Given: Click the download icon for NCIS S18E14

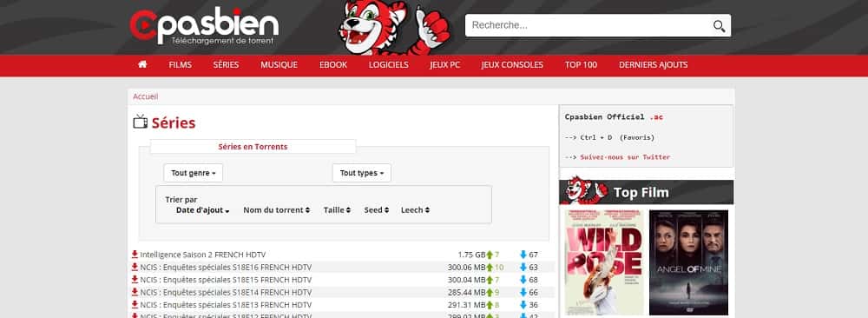Looking at the screenshot, I should click(135, 292).
